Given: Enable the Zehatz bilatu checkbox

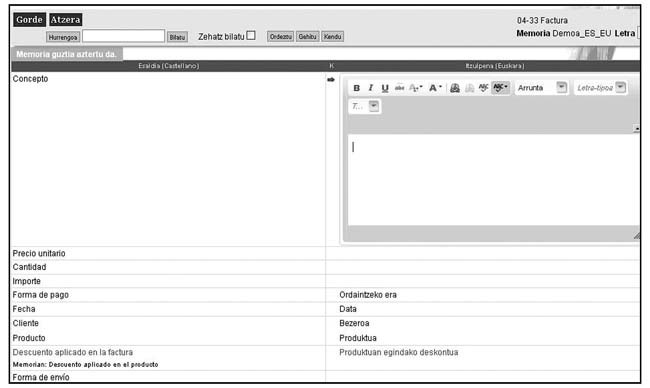Looking at the screenshot, I should tap(251, 36).
